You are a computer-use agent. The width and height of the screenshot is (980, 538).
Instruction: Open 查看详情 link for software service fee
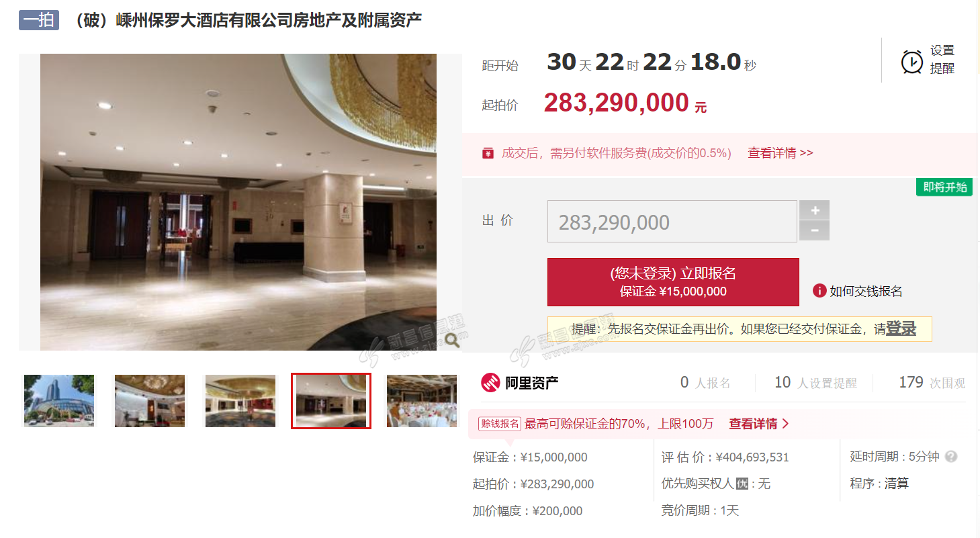[x=781, y=153]
